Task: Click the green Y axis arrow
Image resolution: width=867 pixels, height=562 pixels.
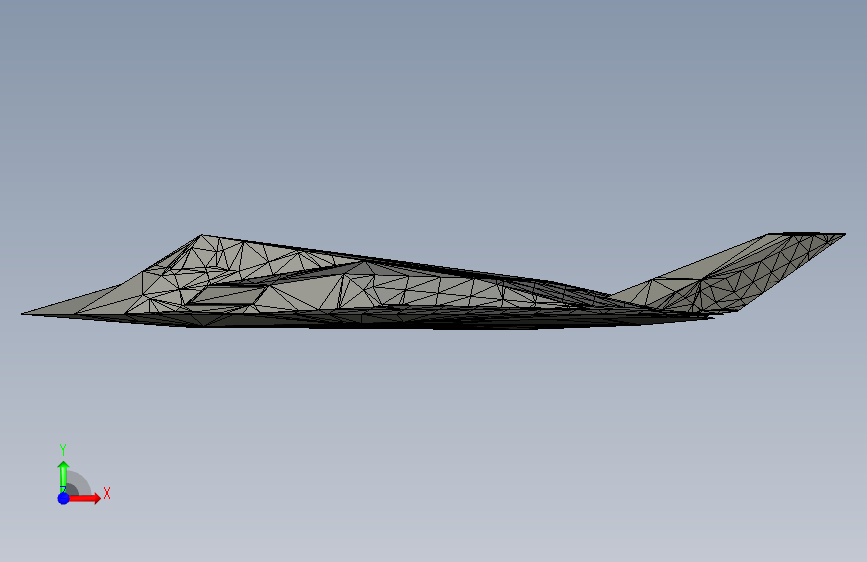Action: point(64,476)
